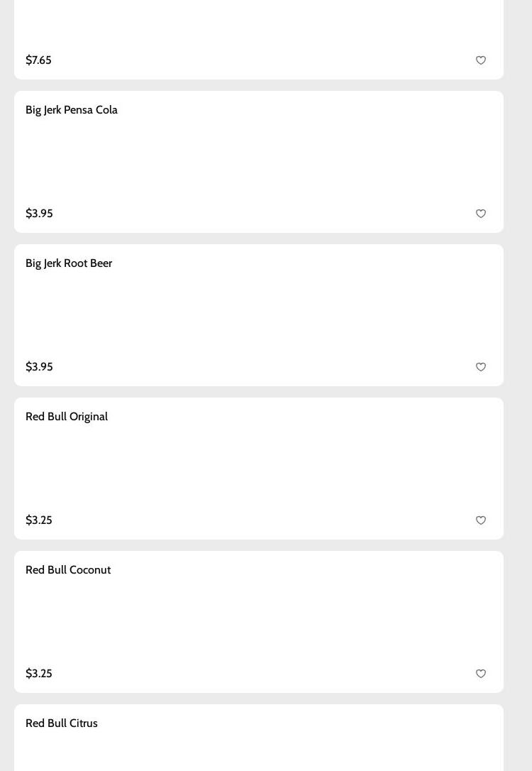Click the $3.95 price of Big Jerk Root Beer
The image size is (532, 771).
[x=39, y=367]
